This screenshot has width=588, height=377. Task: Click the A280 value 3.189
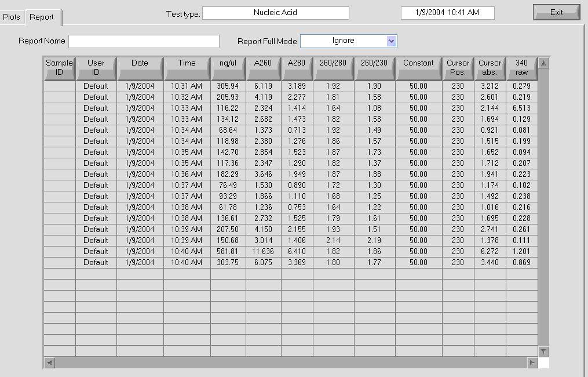tap(297, 86)
